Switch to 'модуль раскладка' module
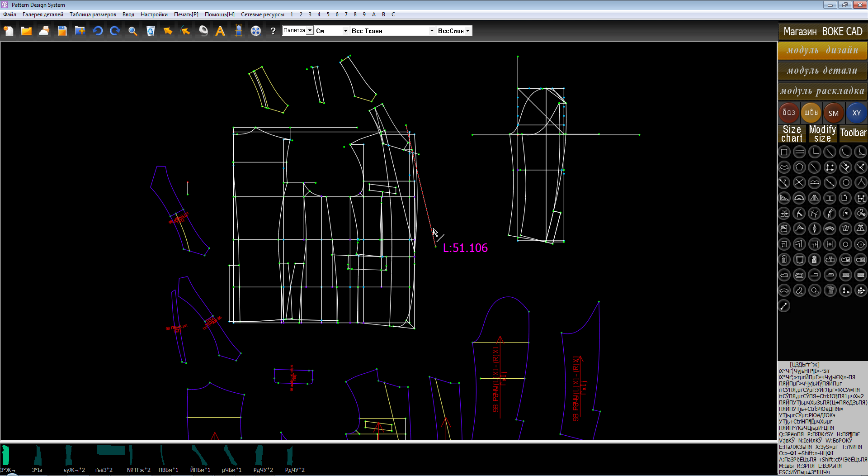 pos(822,91)
